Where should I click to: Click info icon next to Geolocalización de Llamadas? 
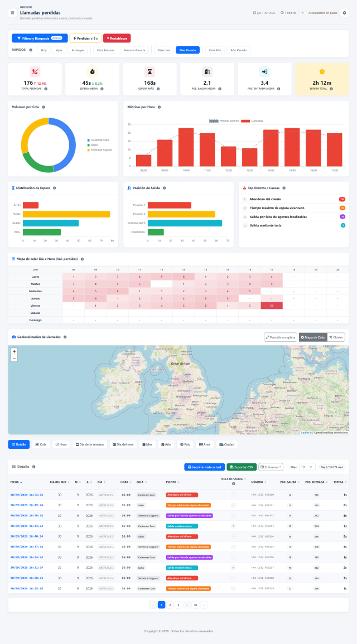pyautogui.click(x=65, y=337)
